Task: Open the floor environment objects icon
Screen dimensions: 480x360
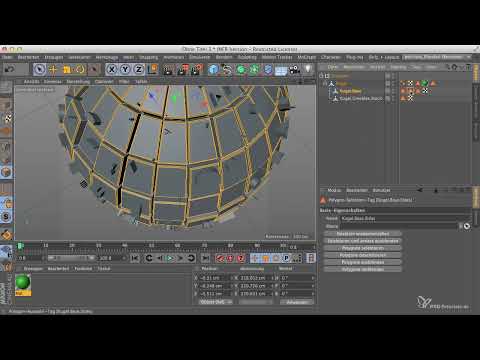Action: [x=281, y=70]
